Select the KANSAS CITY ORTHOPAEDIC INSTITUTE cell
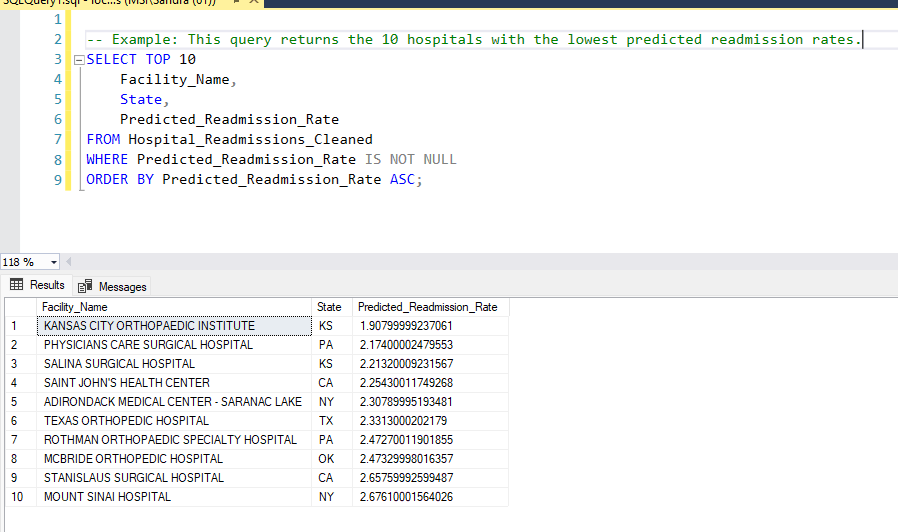 [x=174, y=326]
